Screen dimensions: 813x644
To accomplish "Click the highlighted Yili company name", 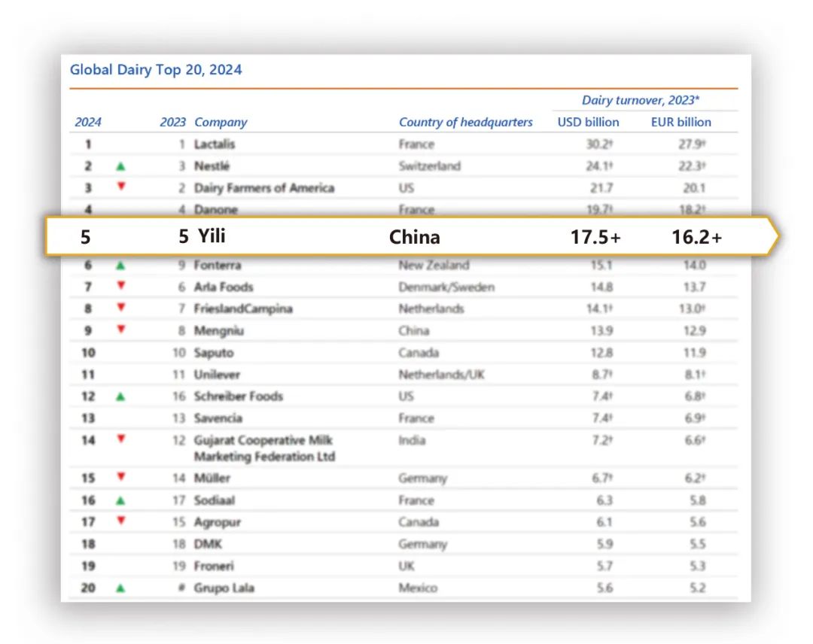I will (x=212, y=236).
